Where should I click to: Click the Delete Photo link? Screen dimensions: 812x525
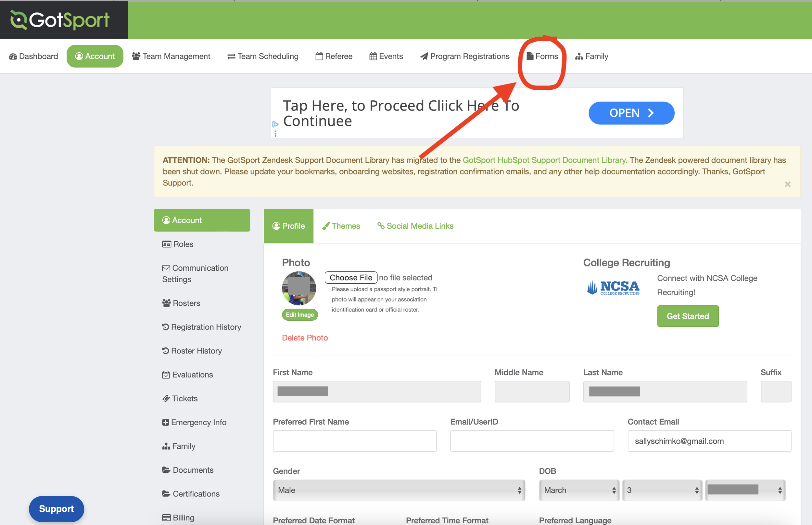tap(305, 338)
